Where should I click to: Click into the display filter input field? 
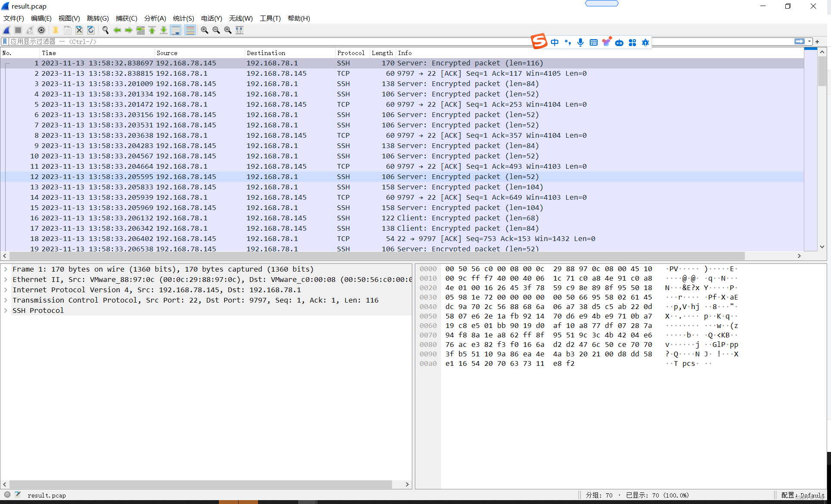tap(258, 42)
